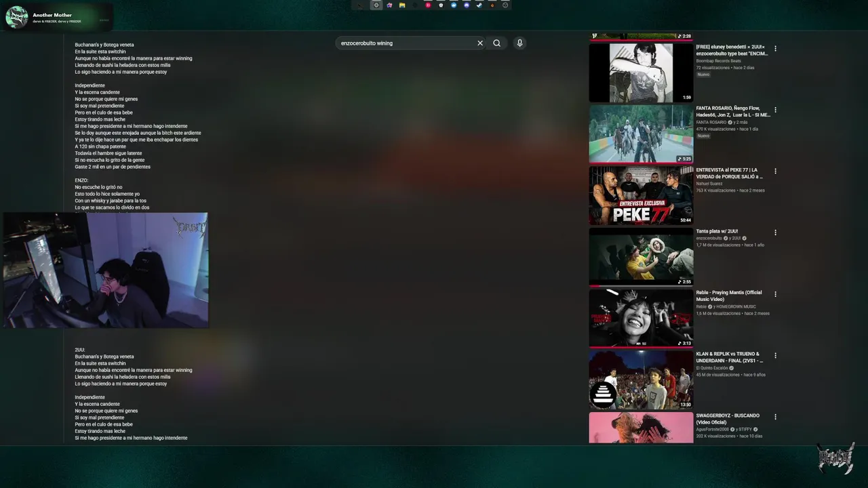
Task: Click lyric 'A 120 sin chapa patente'
Action: (100, 146)
